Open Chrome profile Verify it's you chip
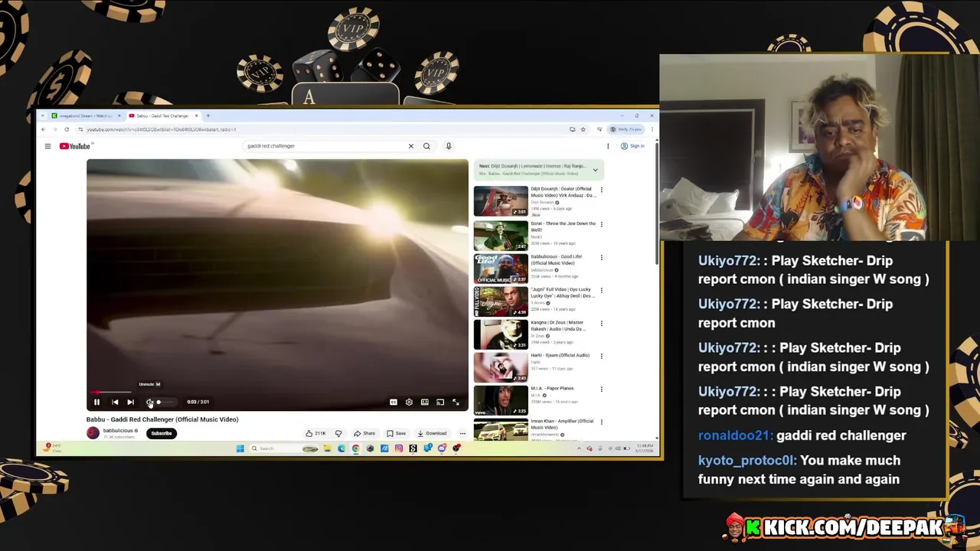Viewport: 980px width, 551px height. (626, 129)
